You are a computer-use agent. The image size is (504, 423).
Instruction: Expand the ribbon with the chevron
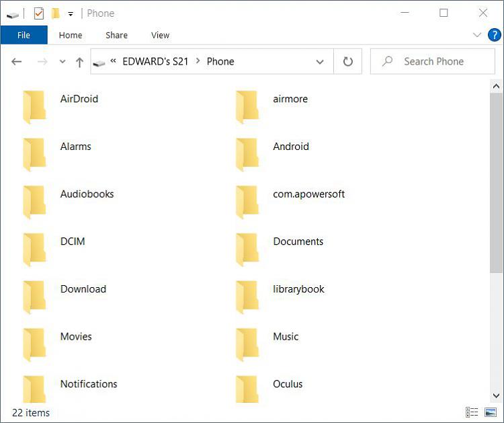477,35
